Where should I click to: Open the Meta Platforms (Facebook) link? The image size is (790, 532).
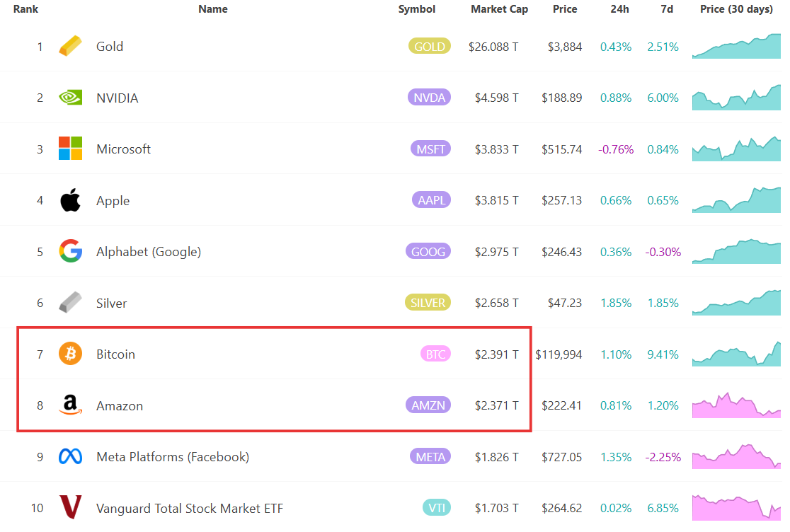coord(173,456)
